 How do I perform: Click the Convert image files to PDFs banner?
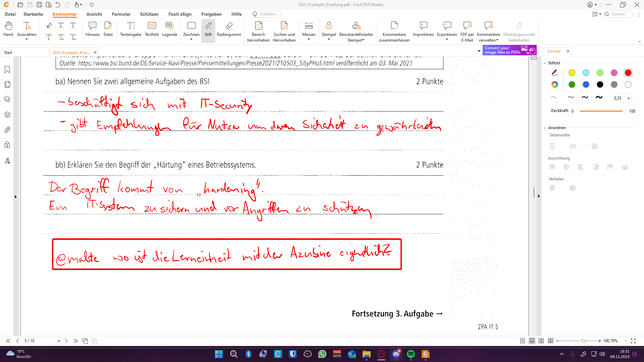pyautogui.click(x=509, y=50)
